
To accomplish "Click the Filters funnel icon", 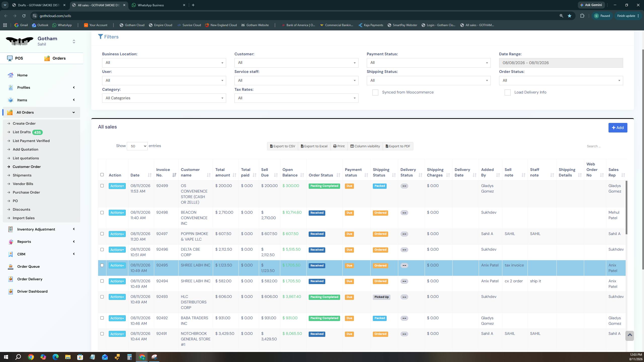I will (x=100, y=37).
